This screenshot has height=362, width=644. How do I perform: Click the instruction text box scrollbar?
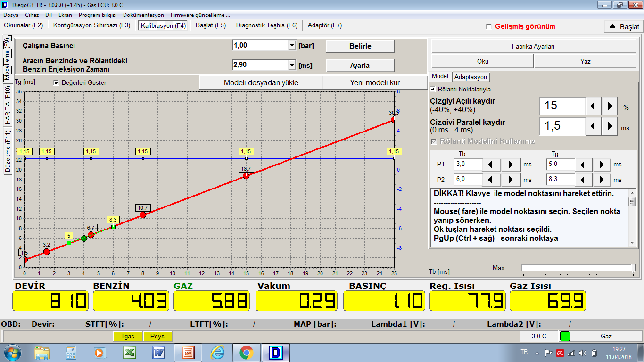632,217
